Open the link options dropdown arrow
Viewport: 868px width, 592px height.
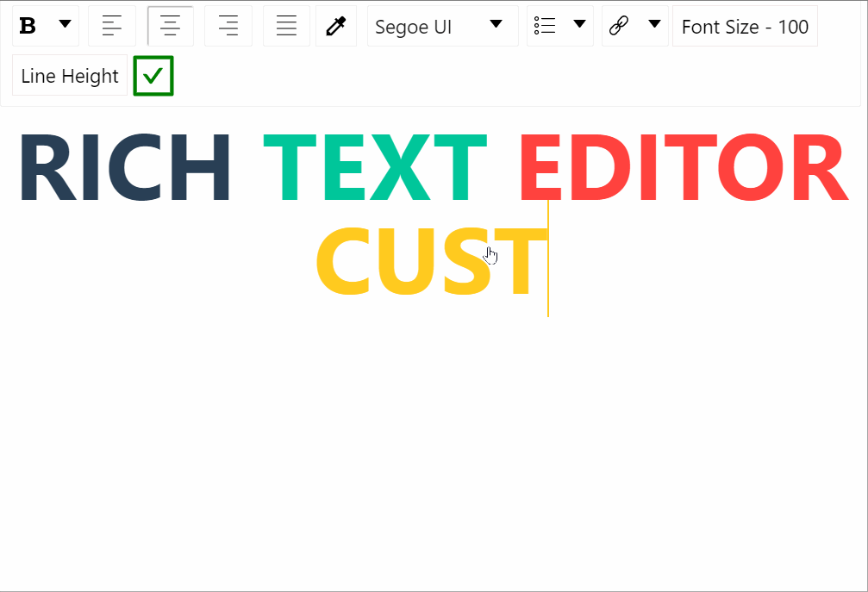654,26
